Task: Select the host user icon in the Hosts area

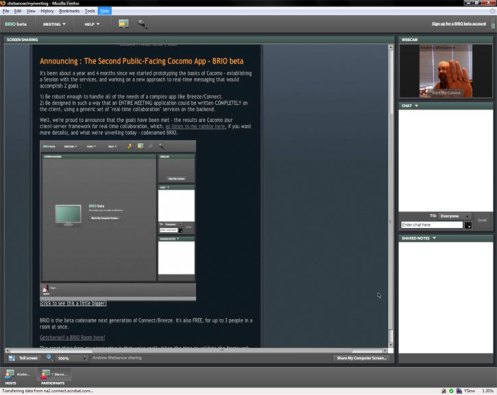Action: (x=10, y=374)
